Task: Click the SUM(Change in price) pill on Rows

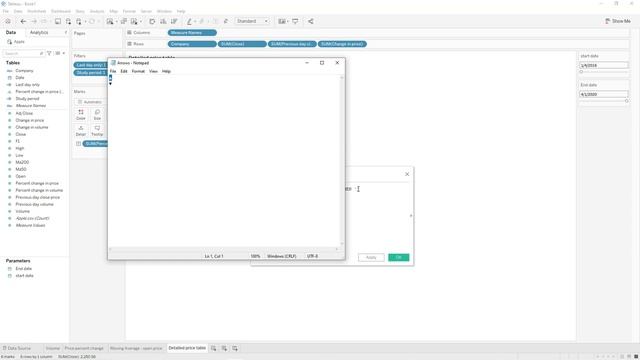Action: (342, 44)
